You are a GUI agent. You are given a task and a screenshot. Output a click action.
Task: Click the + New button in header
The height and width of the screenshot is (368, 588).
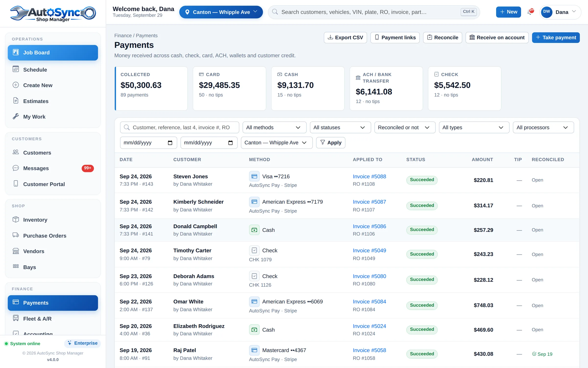(x=508, y=12)
